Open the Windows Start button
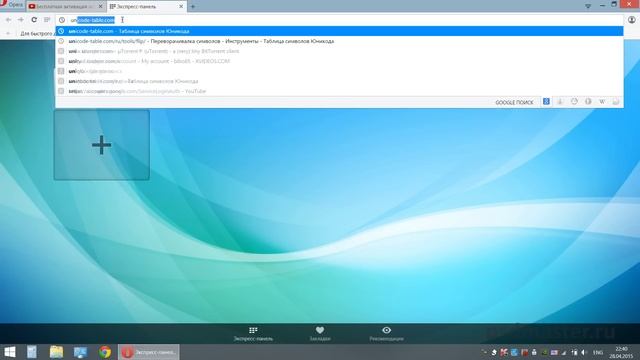This screenshot has width=640, height=360. (x=10, y=352)
